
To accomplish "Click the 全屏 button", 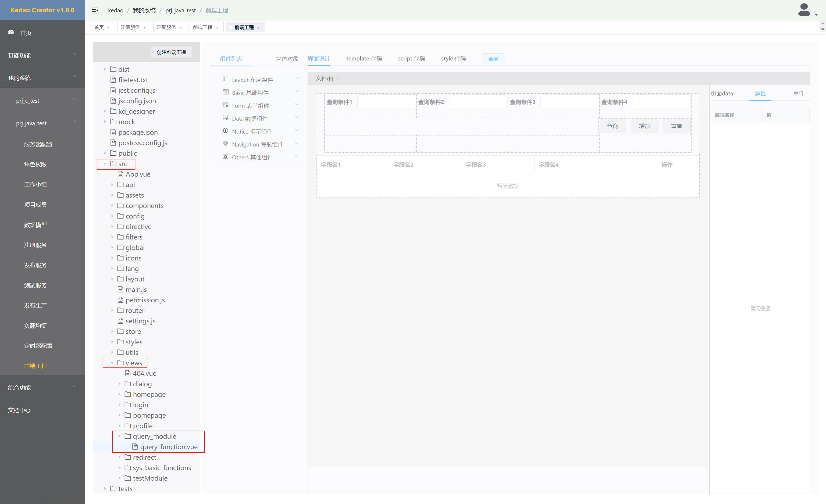I will (x=493, y=59).
